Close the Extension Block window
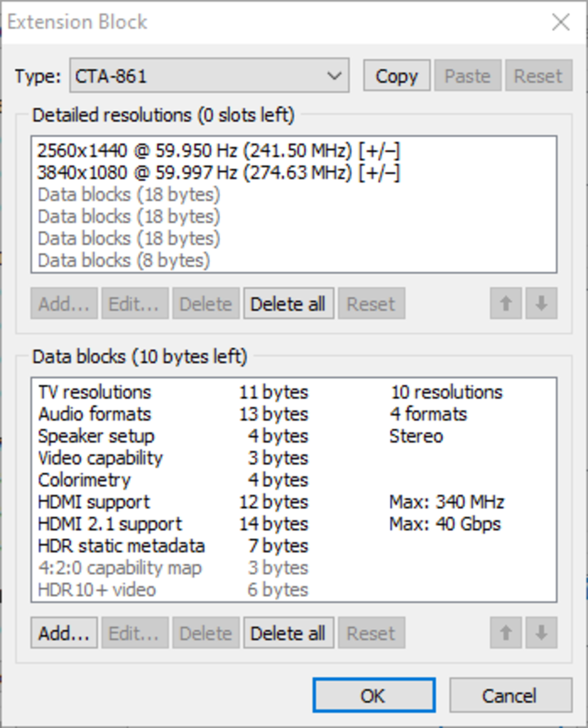Image resolution: width=588 pixels, height=728 pixels. click(561, 22)
